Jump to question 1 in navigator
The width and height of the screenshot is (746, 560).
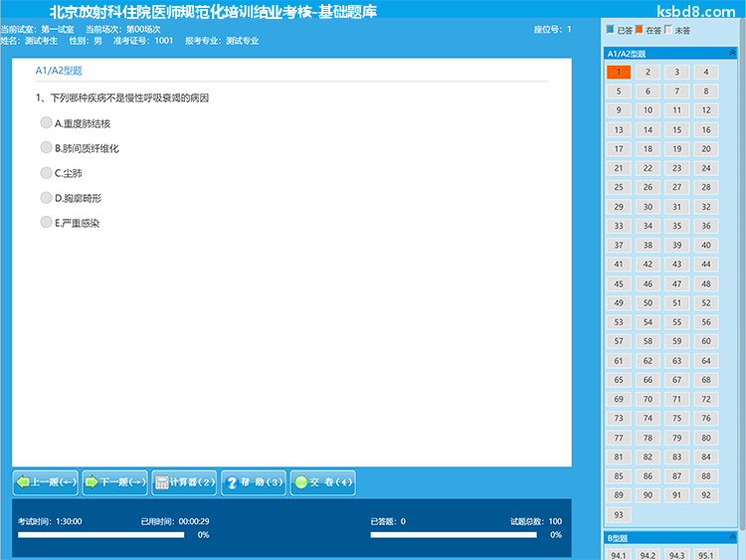619,72
